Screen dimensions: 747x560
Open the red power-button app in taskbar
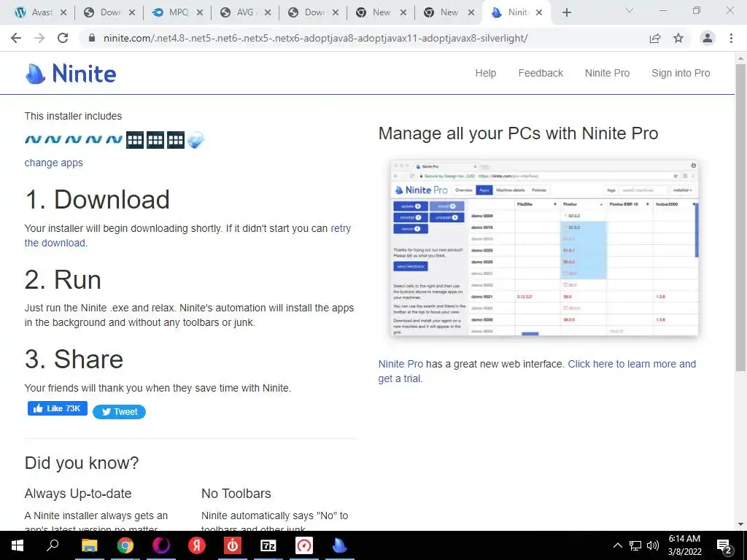(233, 545)
